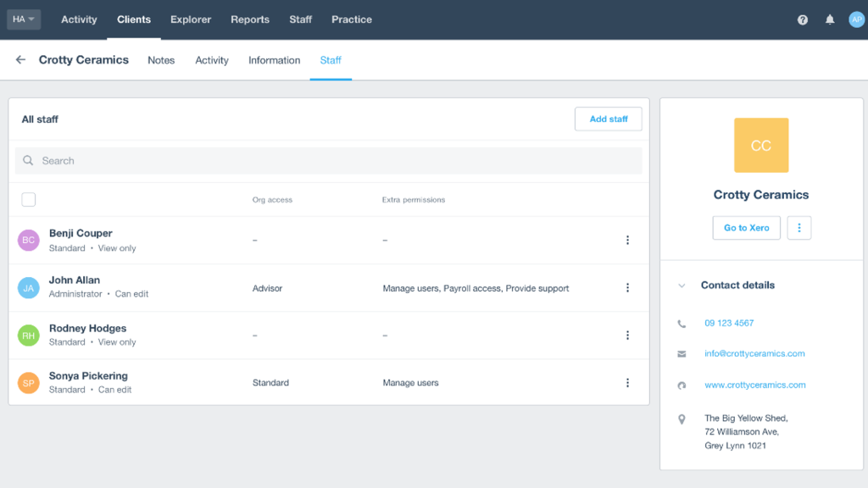Click the SP avatar for Sonya Pickering
The height and width of the screenshot is (488, 868).
click(x=28, y=383)
